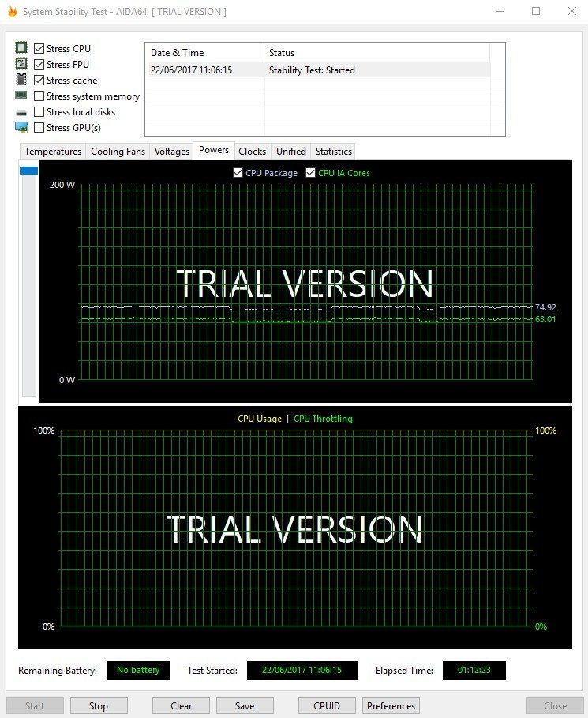Click the Date & Time column header

(204, 53)
